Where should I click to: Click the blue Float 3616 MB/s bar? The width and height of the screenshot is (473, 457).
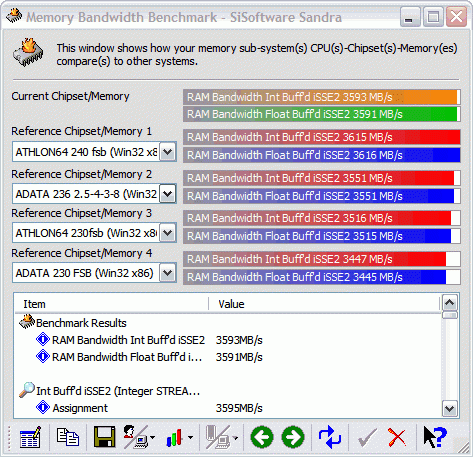click(x=322, y=155)
